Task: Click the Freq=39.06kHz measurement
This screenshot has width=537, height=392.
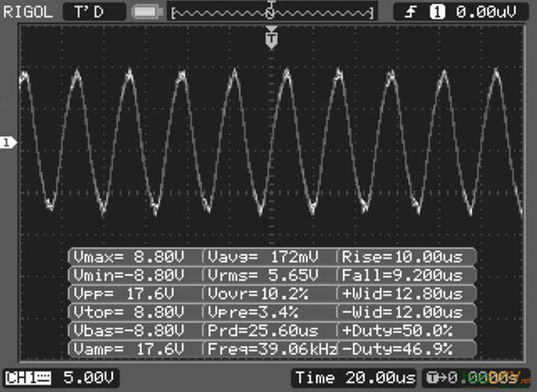Action: [x=271, y=349]
